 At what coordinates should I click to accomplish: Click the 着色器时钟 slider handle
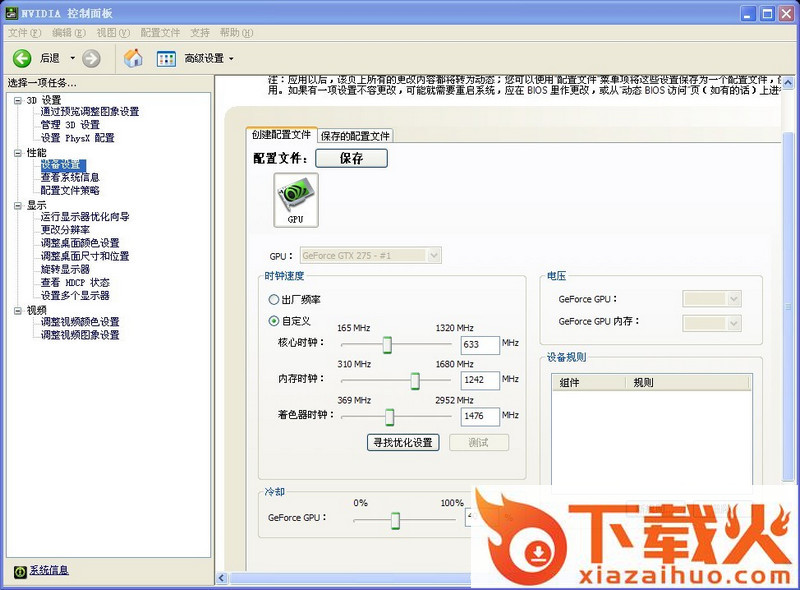pyautogui.click(x=390, y=417)
